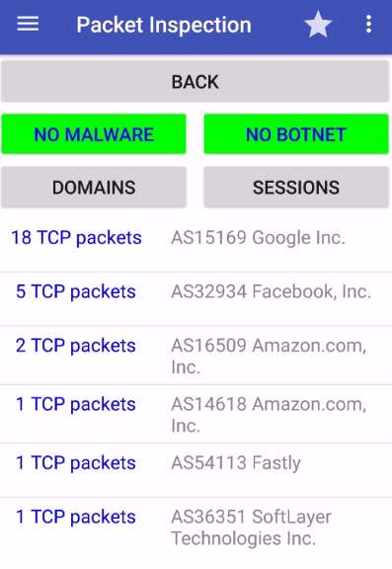Screen dimensions: 392x569
Task: Open the hamburger navigation menu
Action: pyautogui.click(x=28, y=24)
